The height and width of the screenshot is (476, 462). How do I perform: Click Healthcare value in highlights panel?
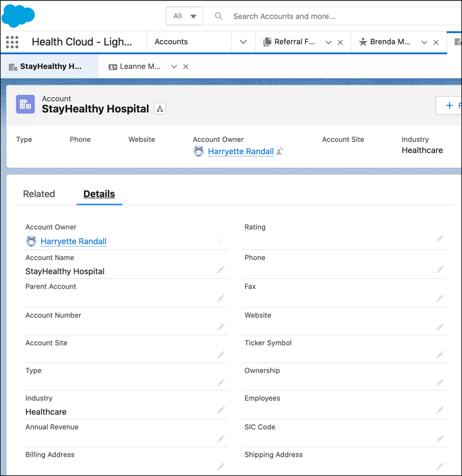click(422, 150)
